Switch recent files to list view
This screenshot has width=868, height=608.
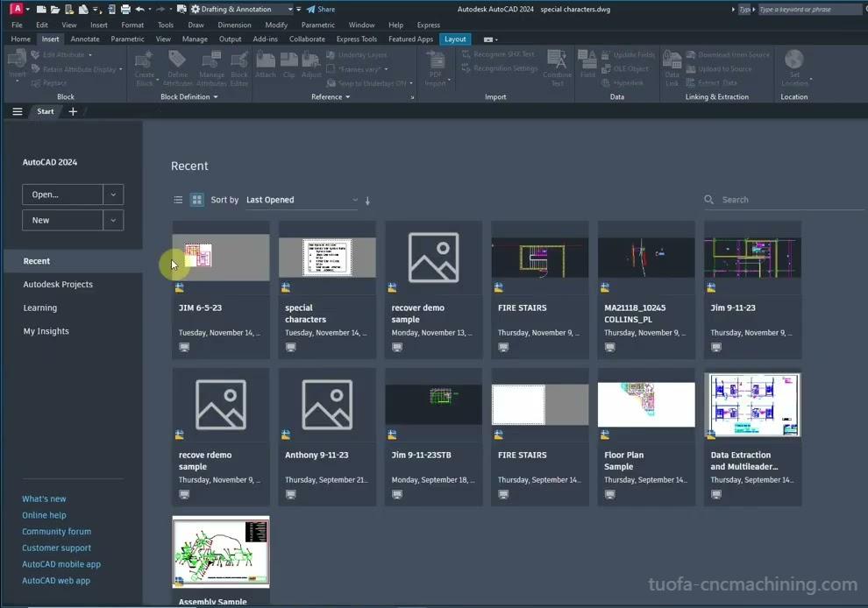point(178,200)
